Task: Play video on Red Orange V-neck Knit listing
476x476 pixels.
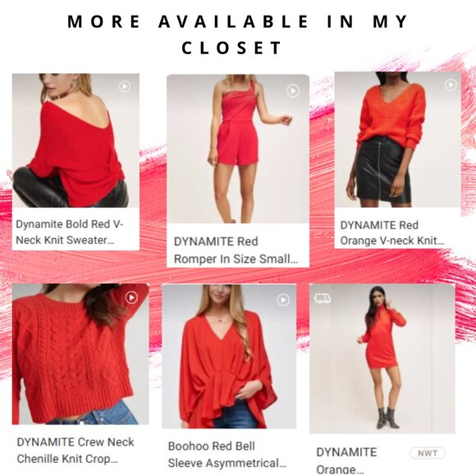Action: coord(451,85)
